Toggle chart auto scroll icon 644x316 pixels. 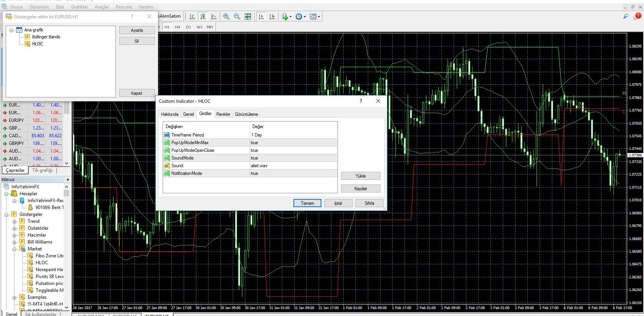pos(261,16)
